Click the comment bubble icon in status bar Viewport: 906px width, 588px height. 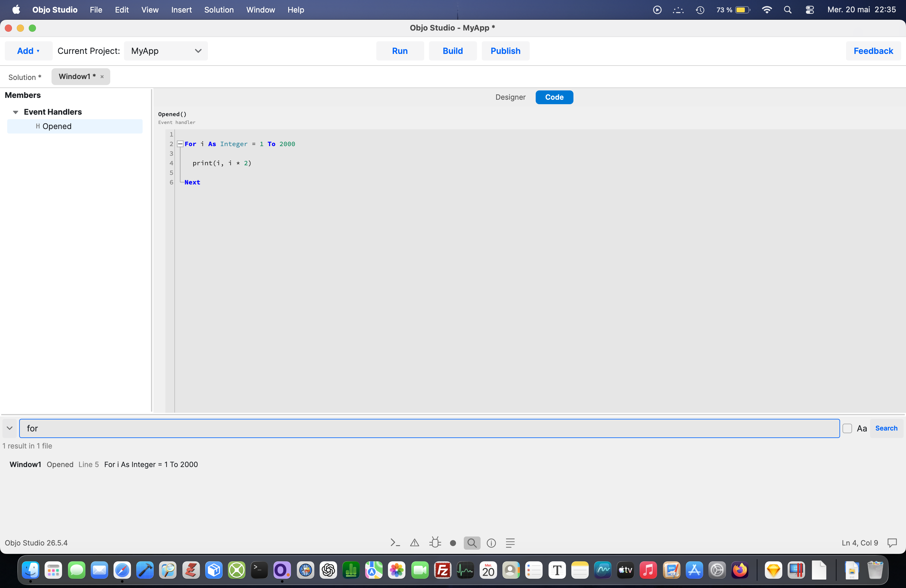point(892,543)
